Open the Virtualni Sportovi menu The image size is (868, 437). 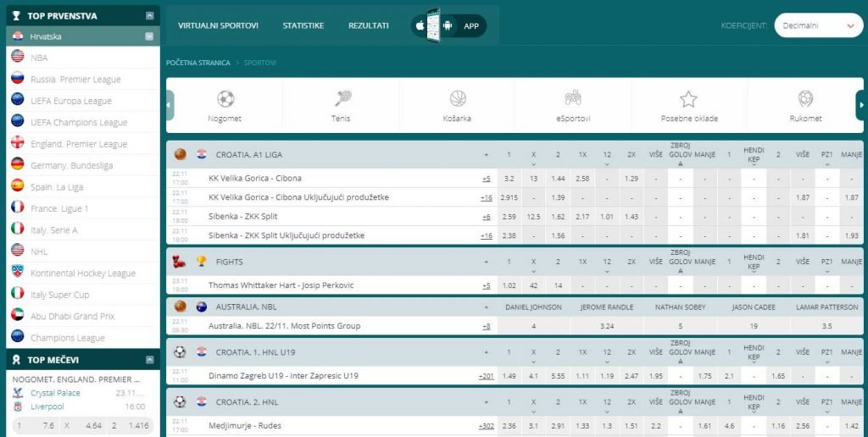click(218, 25)
